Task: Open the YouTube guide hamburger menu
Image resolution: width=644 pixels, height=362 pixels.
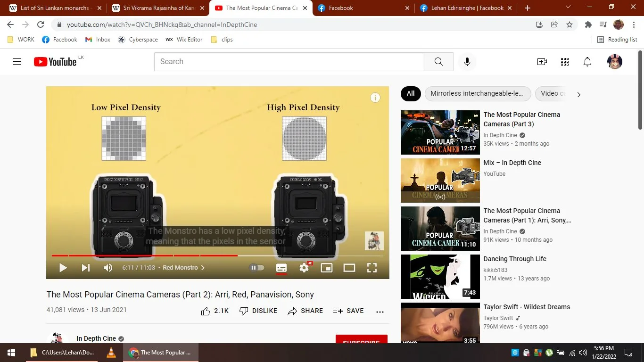Action: click(17, 62)
